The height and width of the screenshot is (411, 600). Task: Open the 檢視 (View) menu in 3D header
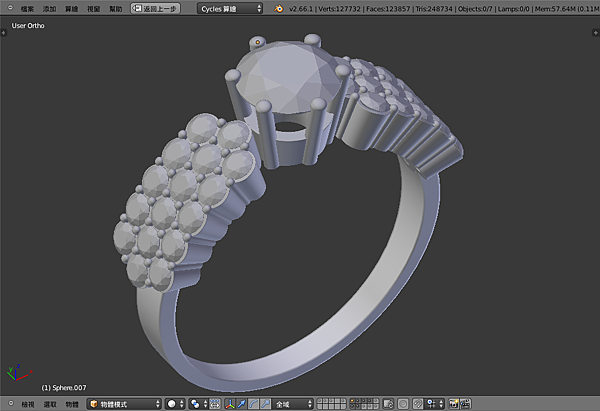click(x=28, y=404)
